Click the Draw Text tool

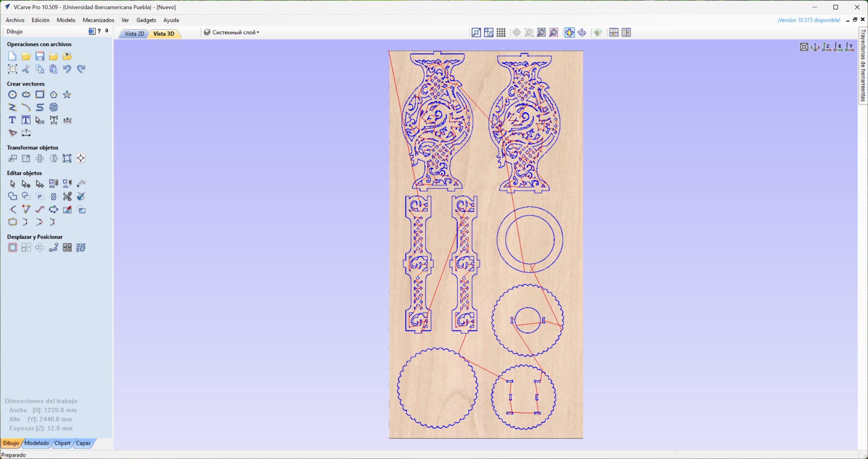(x=12, y=120)
